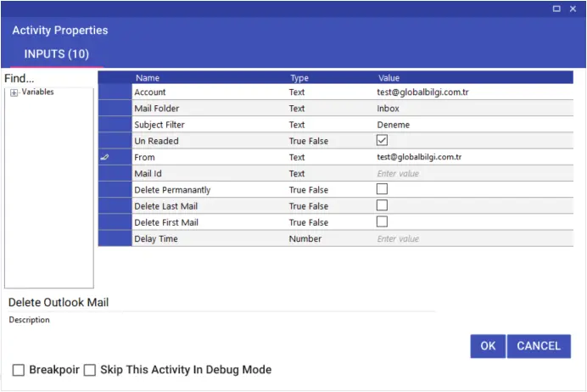
Task: Select the Mail Id row name
Action: (x=148, y=174)
